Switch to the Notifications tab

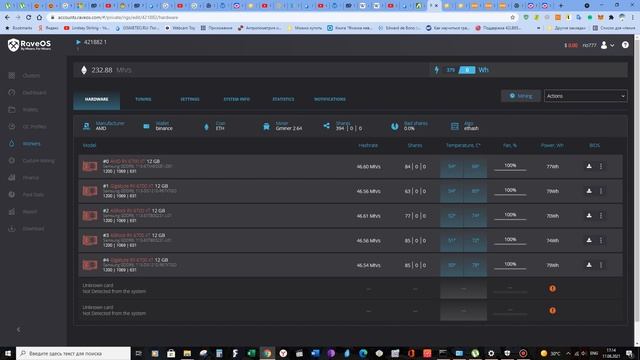point(330,99)
